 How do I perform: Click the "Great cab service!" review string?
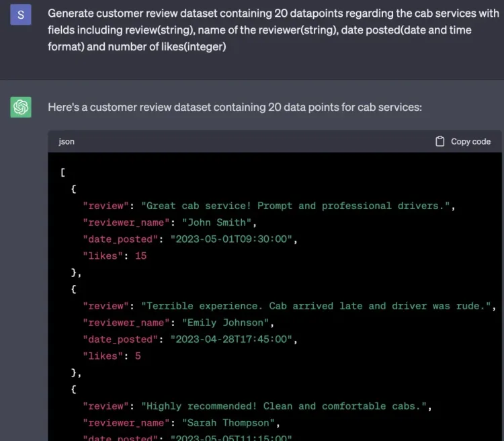click(296, 206)
